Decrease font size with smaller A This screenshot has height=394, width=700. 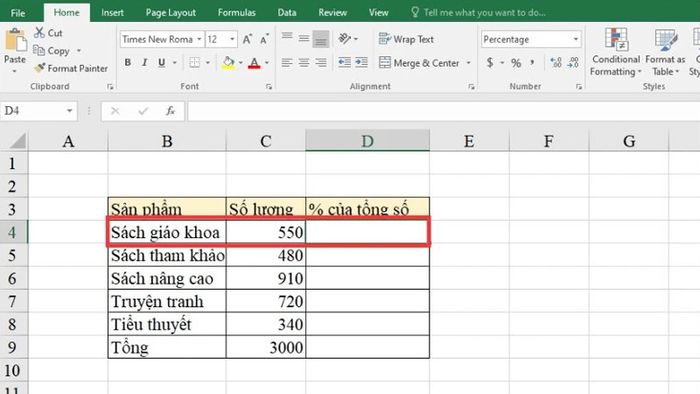(x=264, y=39)
